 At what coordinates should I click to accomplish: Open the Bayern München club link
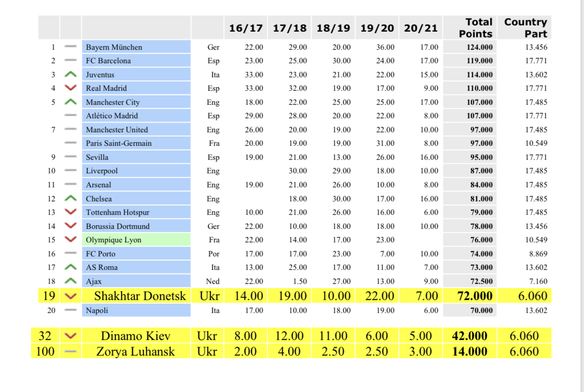[114, 47]
